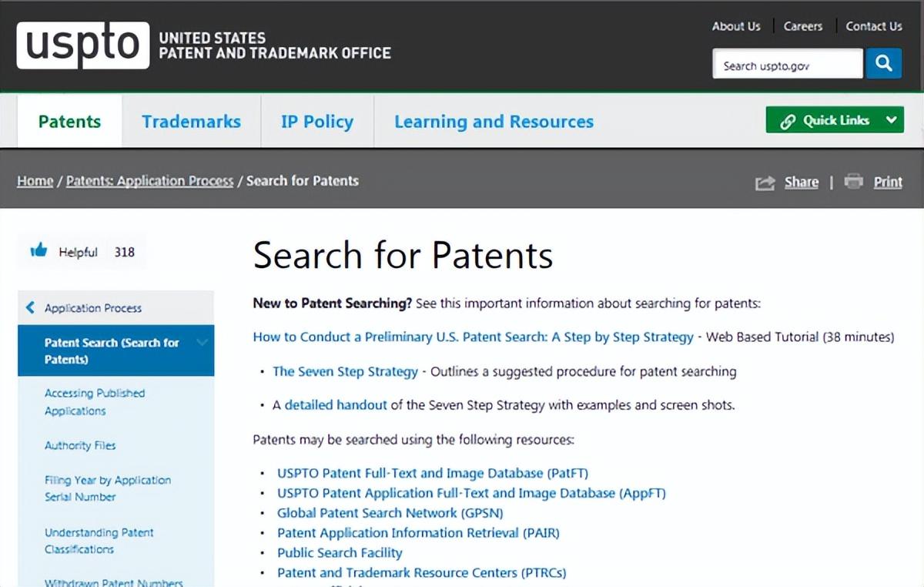The height and width of the screenshot is (587, 924).
Task: Click the Share arrow icon
Action: click(x=765, y=183)
